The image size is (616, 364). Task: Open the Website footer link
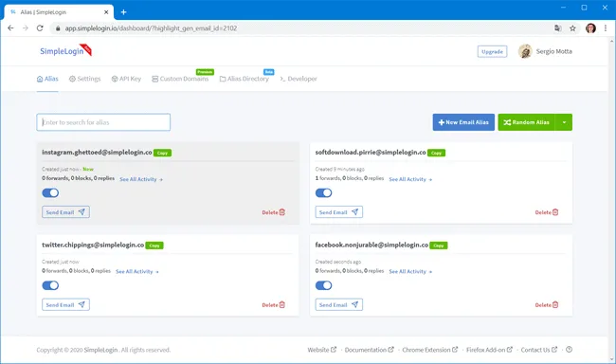(322, 350)
